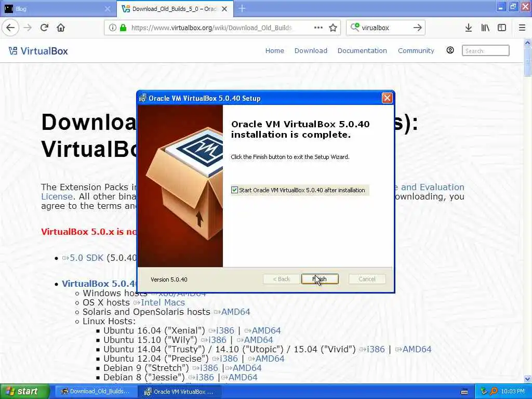The image size is (532, 399).
Task: Submit search with arrow button
Action: 417,28
